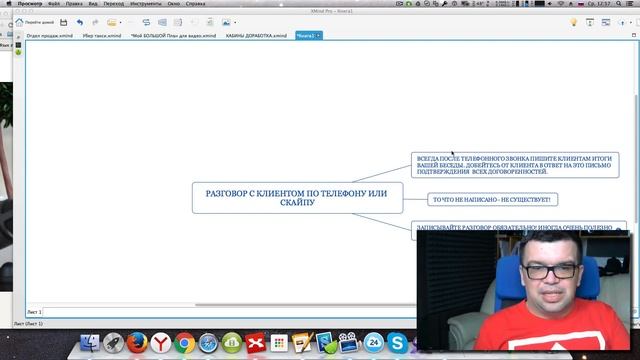Open the 'Файл' menu in the menu bar
The height and width of the screenshot is (360, 640).
click(x=54, y=4)
